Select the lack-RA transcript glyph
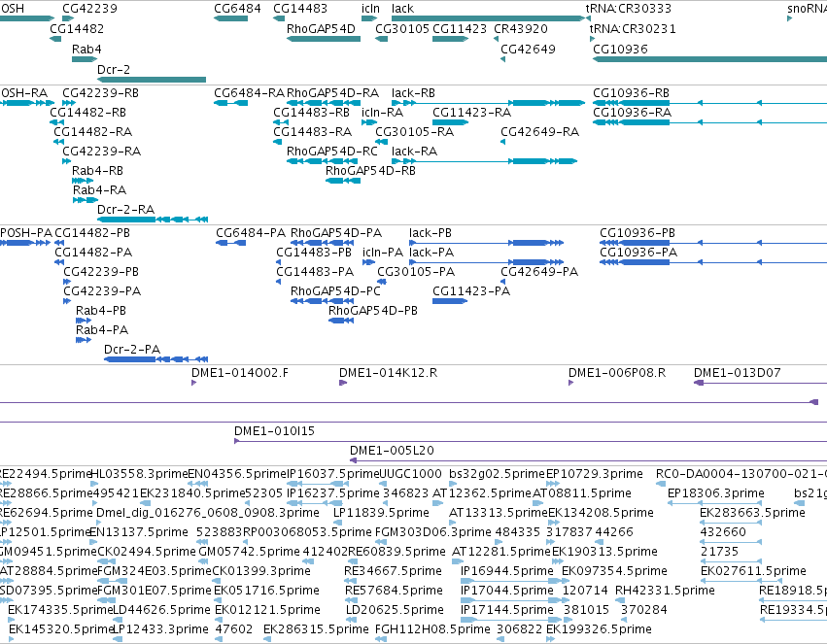Viewport: 827px width, 644px height. pyautogui.click(x=484, y=161)
